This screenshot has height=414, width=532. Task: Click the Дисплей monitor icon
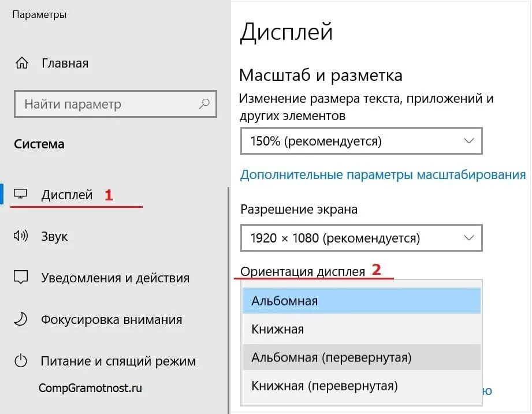(x=20, y=194)
